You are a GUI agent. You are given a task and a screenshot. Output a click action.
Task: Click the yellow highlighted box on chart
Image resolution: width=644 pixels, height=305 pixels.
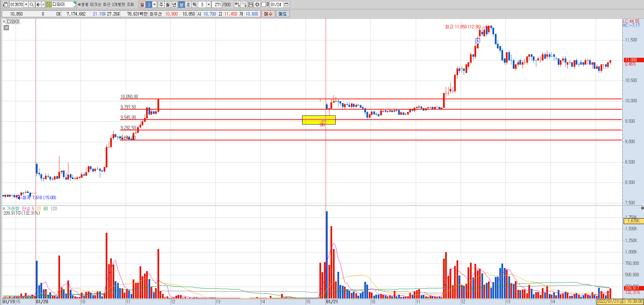[319, 120]
